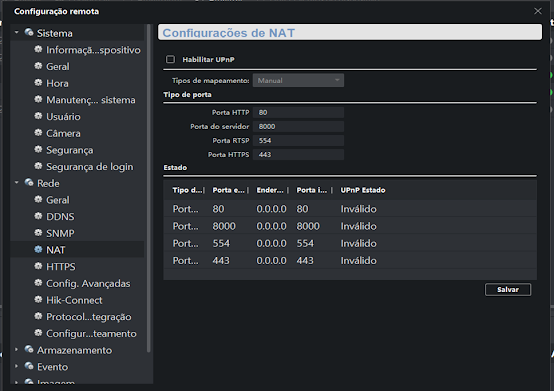Collapse the Sistema tree section
Screen dimensions: 554x391
click(x=17, y=32)
